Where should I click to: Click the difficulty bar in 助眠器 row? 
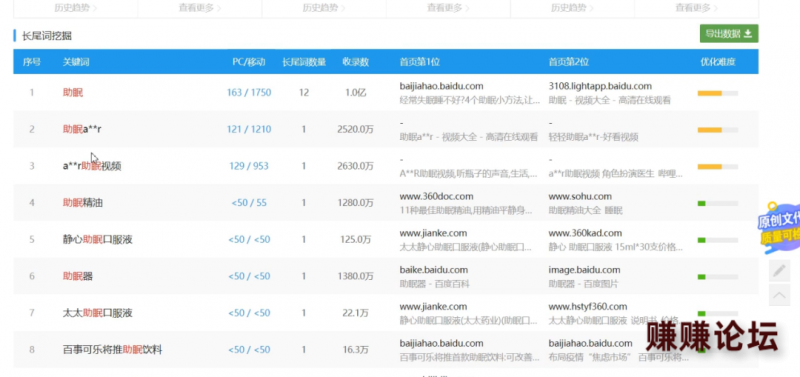[717, 277]
